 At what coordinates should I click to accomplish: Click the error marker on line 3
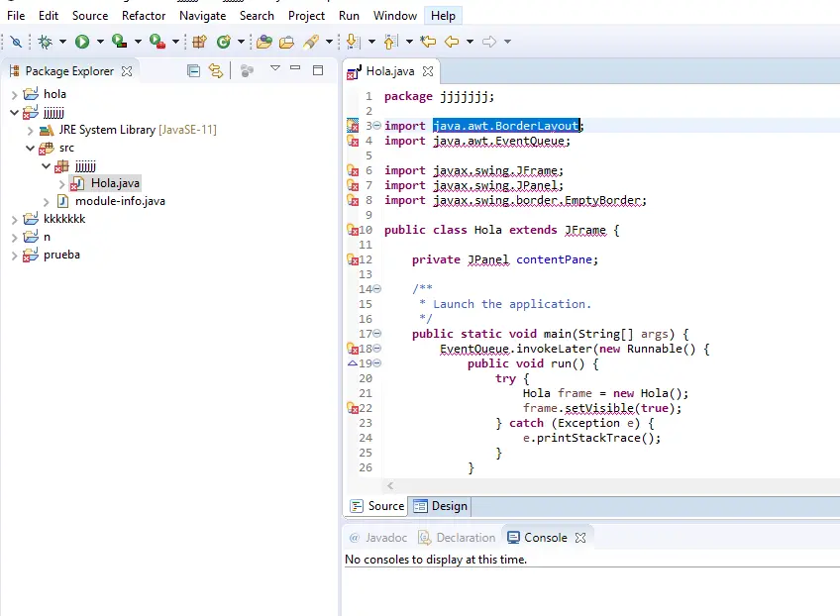click(x=352, y=126)
